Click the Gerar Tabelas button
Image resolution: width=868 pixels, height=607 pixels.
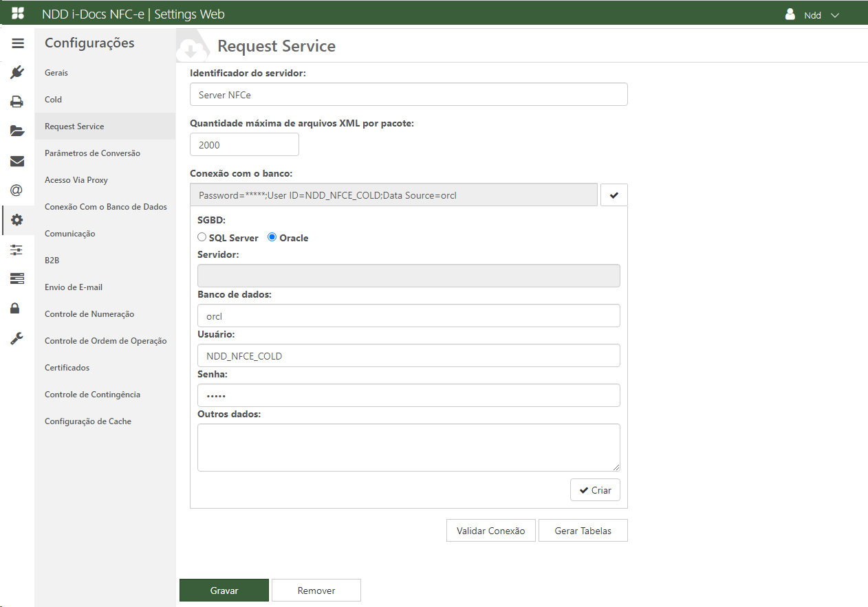(x=583, y=531)
